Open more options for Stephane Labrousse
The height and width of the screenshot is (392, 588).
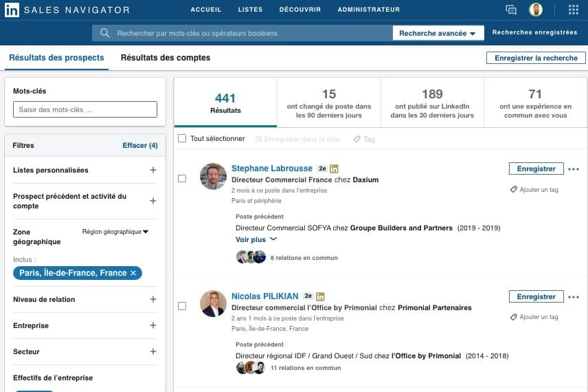574,169
